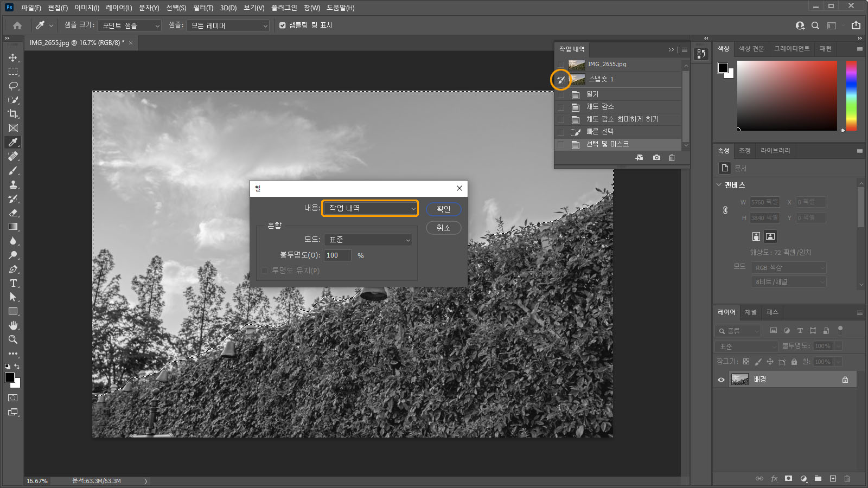
Task: Select the Brush tool
Action: [13, 170]
